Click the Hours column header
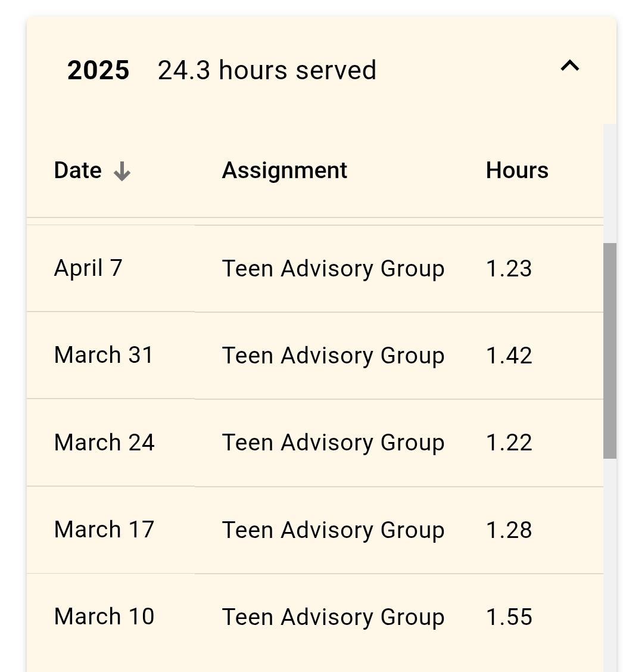The width and height of the screenshot is (623, 672). pos(517,170)
